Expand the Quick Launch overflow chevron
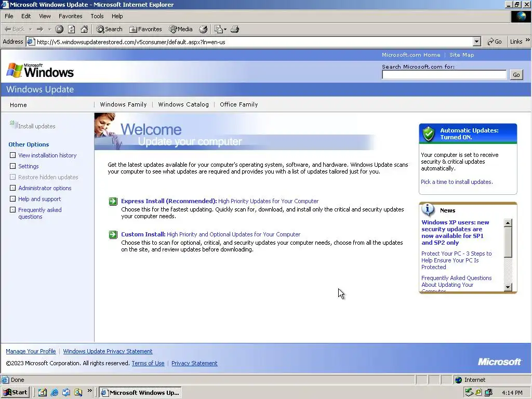 pyautogui.click(x=89, y=391)
